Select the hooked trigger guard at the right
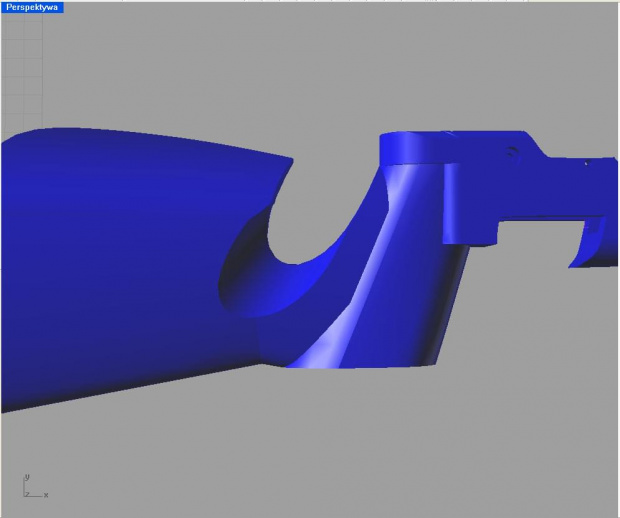Viewport: 620px width, 518px height. click(586, 245)
